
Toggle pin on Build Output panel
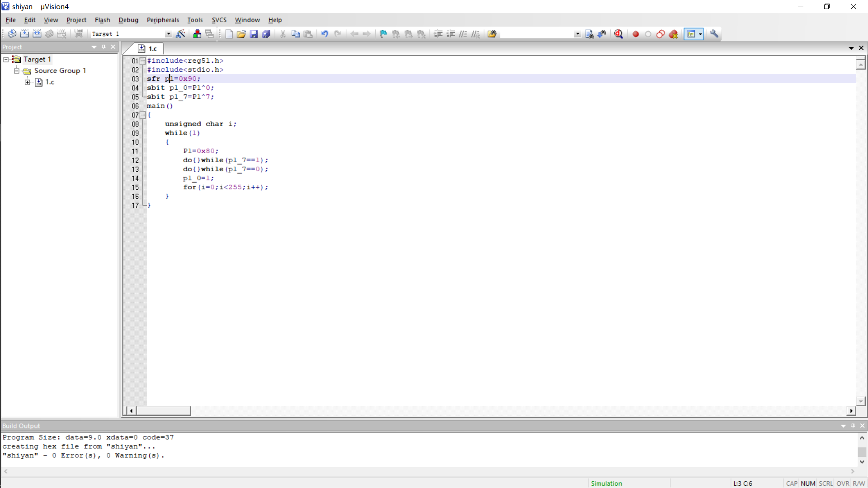(x=853, y=426)
